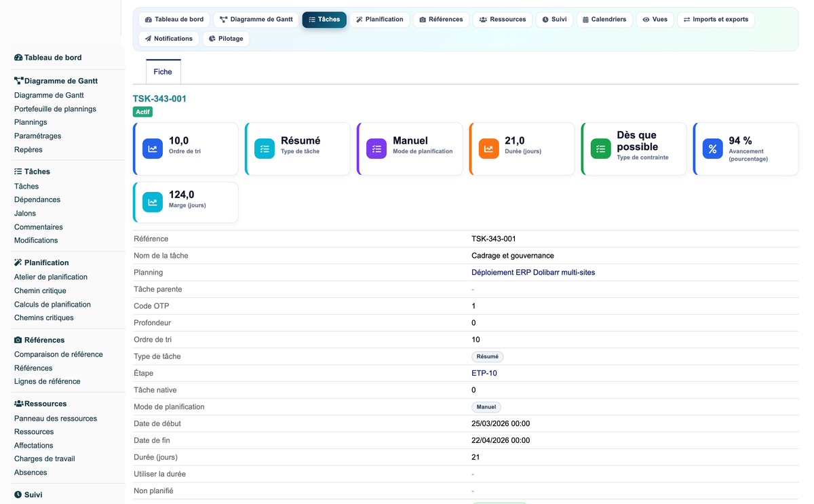Screen dimensions: 814x504
Task: Click the Tableau de bord sidebar gauge icon
Action: [x=18, y=58]
